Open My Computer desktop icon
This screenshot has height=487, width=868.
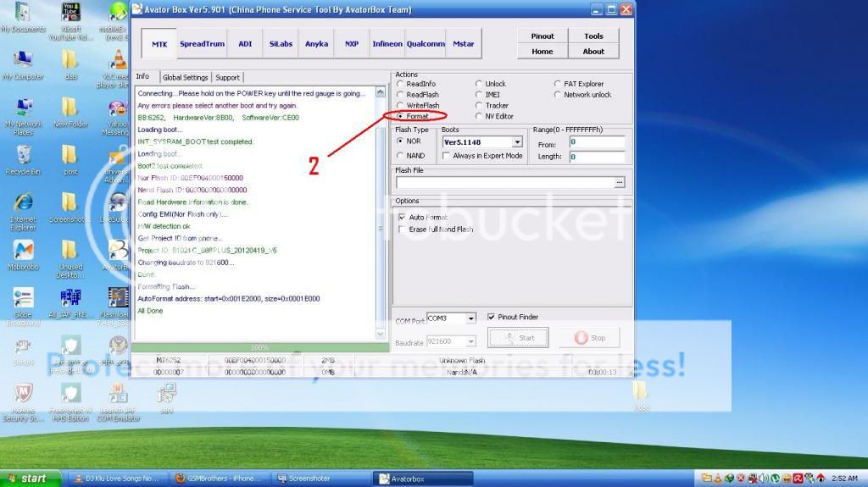coord(23,64)
